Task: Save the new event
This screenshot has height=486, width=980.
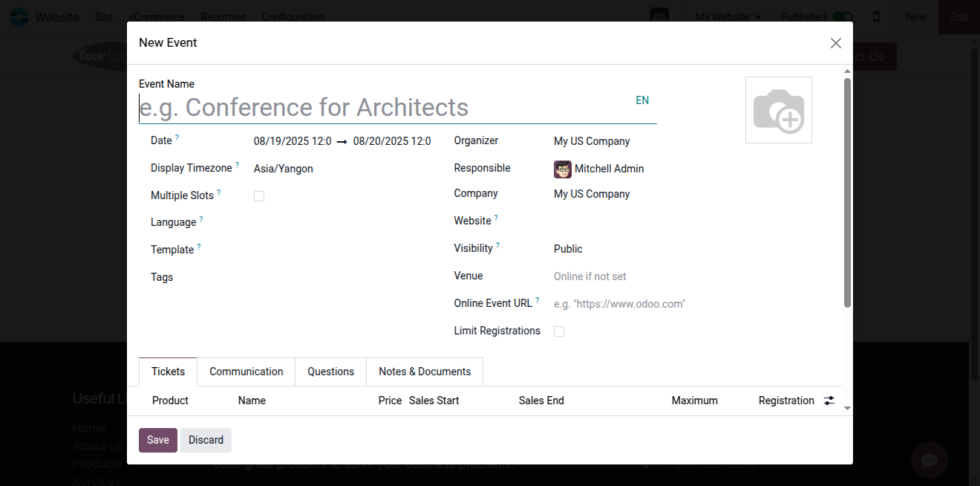Action: (x=157, y=440)
